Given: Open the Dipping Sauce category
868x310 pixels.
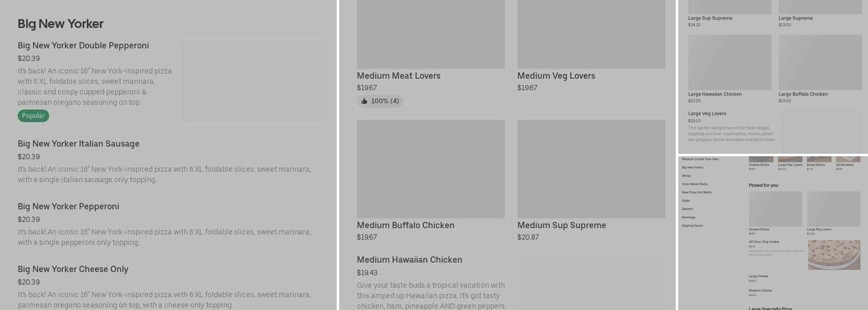Looking at the screenshot, I should 692,226.
